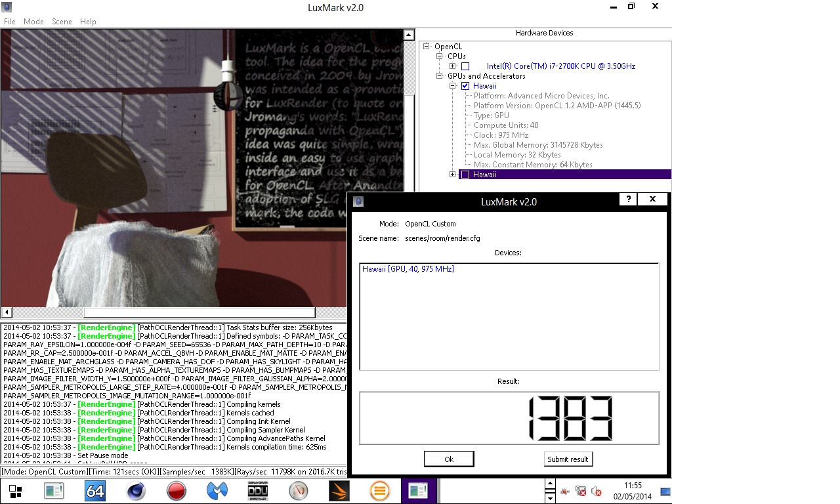
Task: Enable the Intel Core i7-2700K CPU checkbox
Action: point(465,66)
